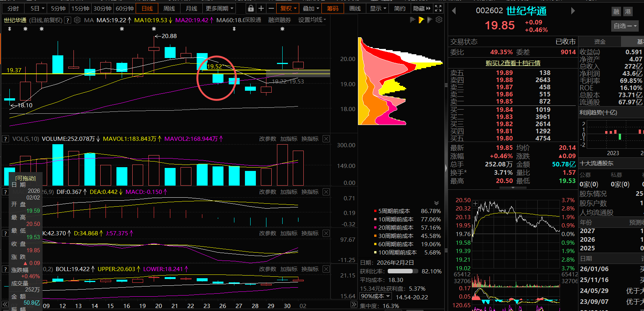Select the 15分钟 period tab
Viewport: 644px width, 311px height.
click(80, 8)
